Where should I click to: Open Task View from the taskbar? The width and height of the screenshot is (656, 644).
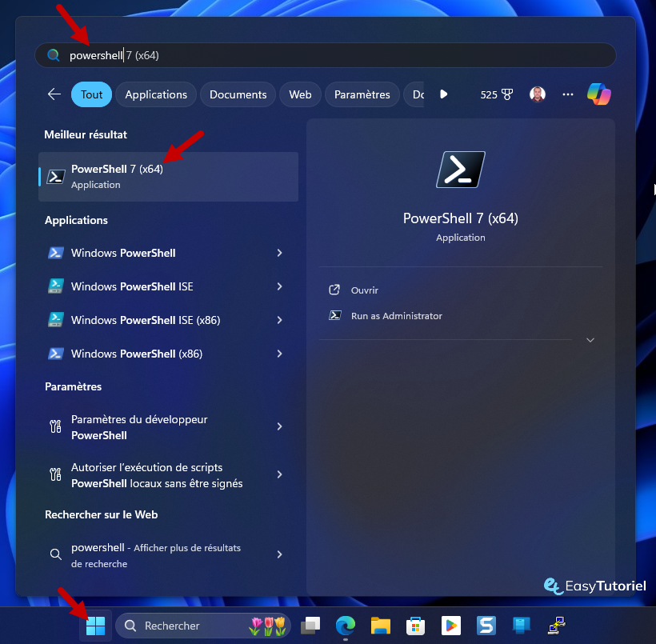[310, 626]
